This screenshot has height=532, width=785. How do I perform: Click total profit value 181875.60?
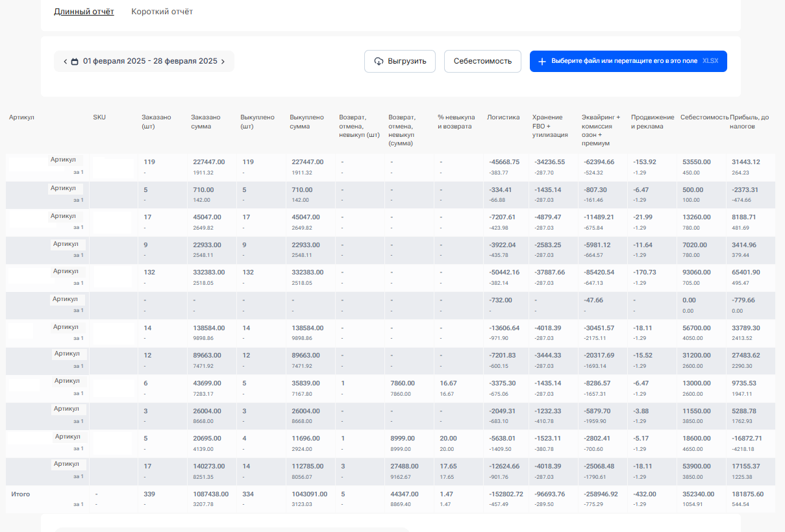click(x=747, y=494)
